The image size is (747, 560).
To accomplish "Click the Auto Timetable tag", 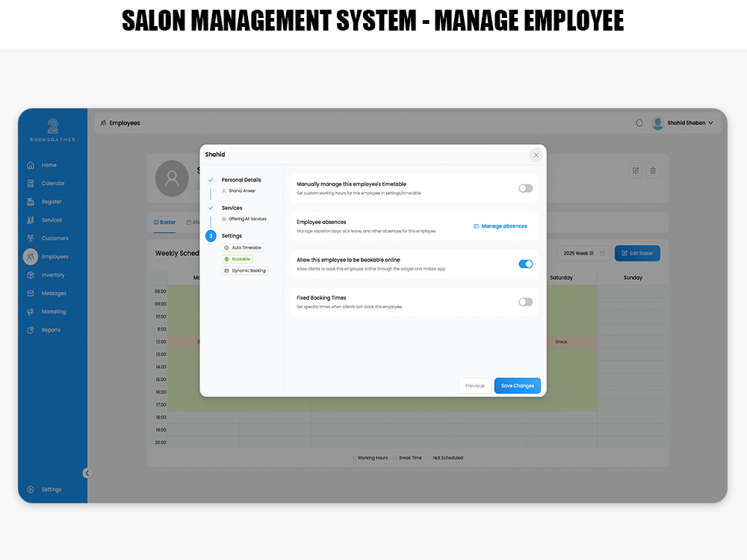I will point(243,248).
